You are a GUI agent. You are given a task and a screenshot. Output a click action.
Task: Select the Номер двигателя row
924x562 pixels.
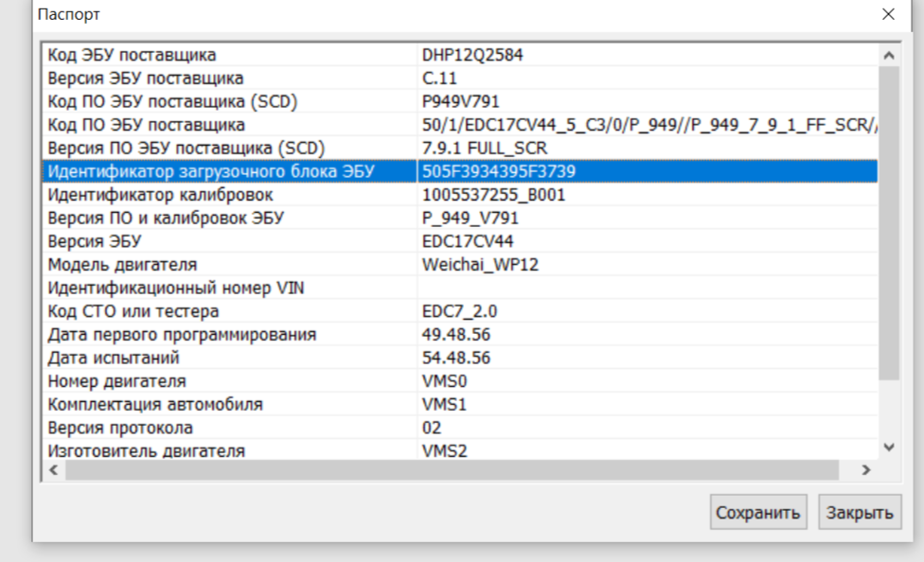coord(116,381)
